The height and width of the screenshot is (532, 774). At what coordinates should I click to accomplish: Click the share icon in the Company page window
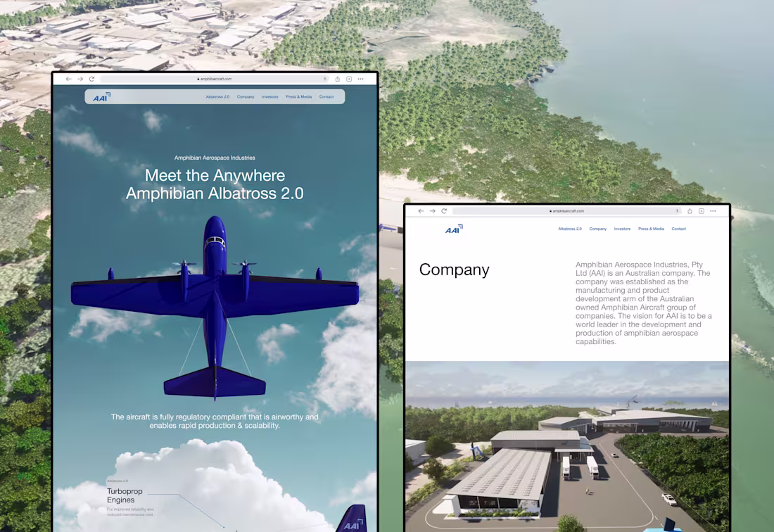tap(690, 210)
